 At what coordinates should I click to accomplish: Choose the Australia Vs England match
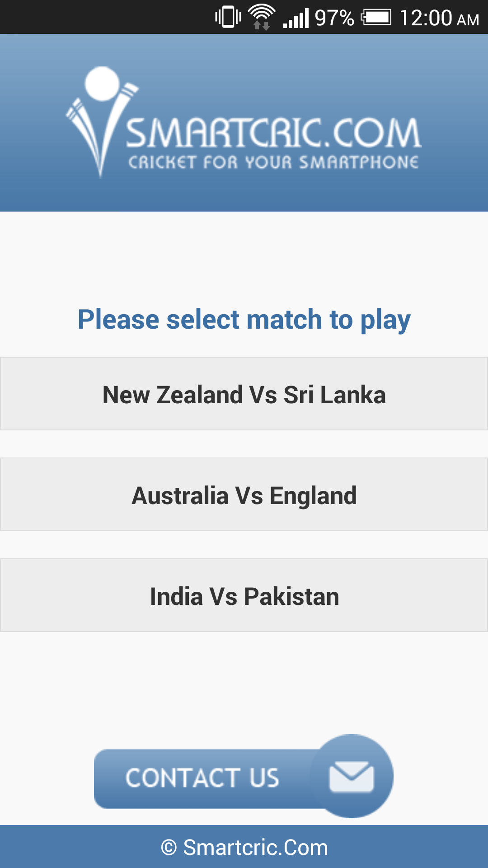point(244,495)
